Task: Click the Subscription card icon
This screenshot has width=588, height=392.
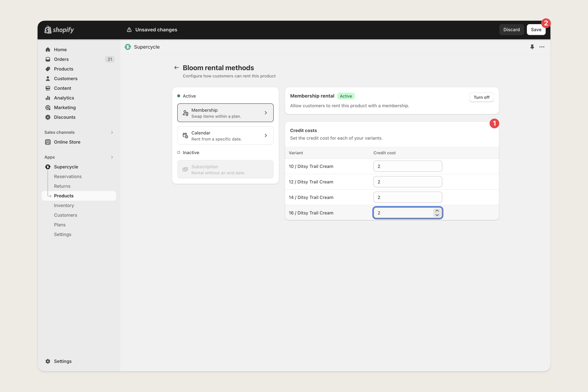Action: pyautogui.click(x=185, y=169)
